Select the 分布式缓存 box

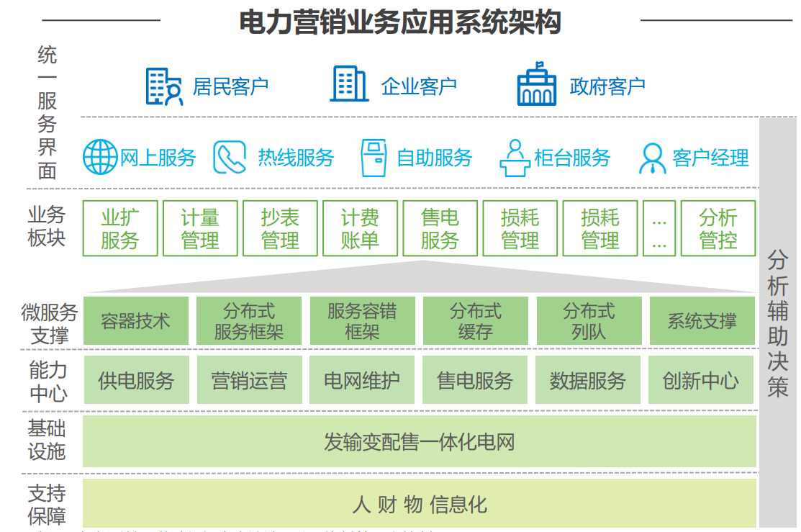coord(476,321)
